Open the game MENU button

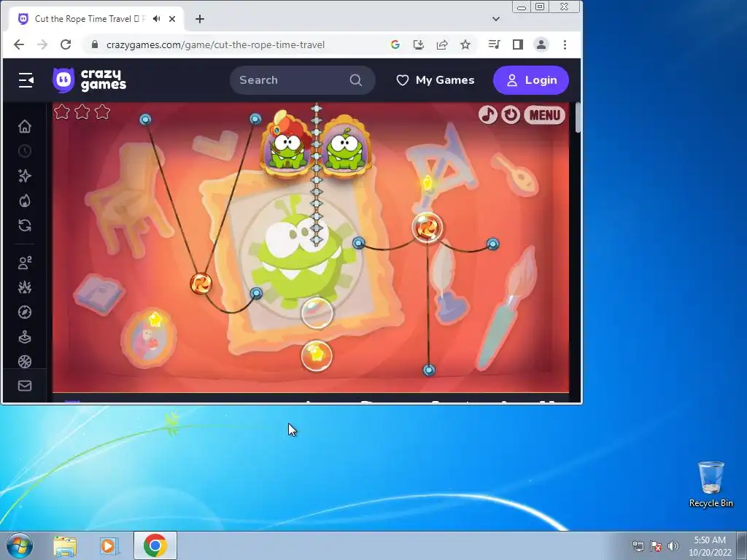pyautogui.click(x=544, y=114)
